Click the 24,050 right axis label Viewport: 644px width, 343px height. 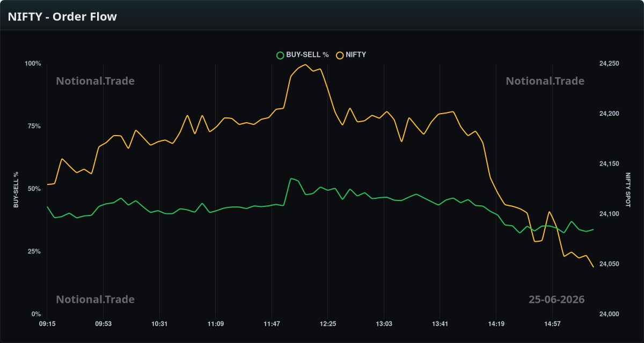(609, 264)
